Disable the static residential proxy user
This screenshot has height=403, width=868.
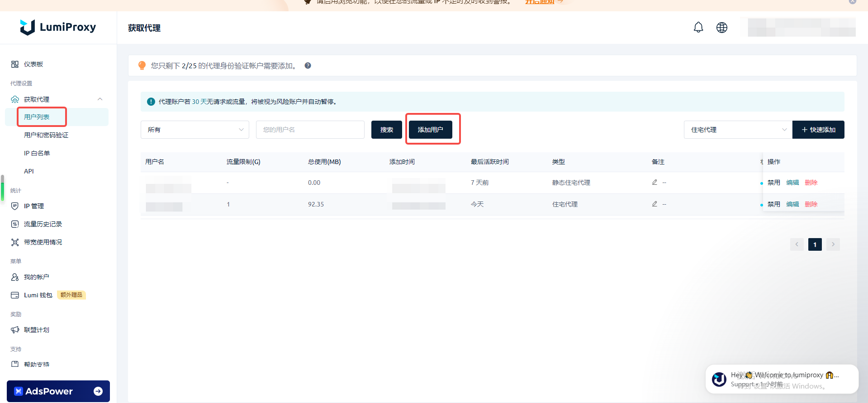pyautogui.click(x=773, y=183)
